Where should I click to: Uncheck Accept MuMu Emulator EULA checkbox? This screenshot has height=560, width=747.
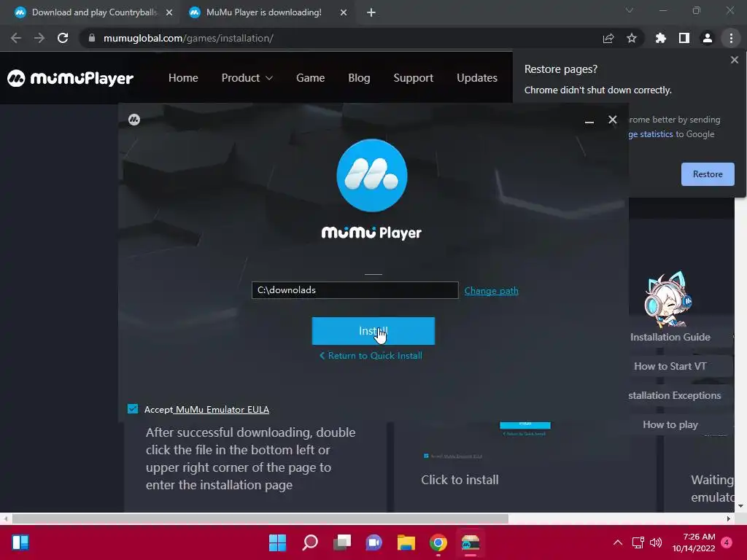133,409
